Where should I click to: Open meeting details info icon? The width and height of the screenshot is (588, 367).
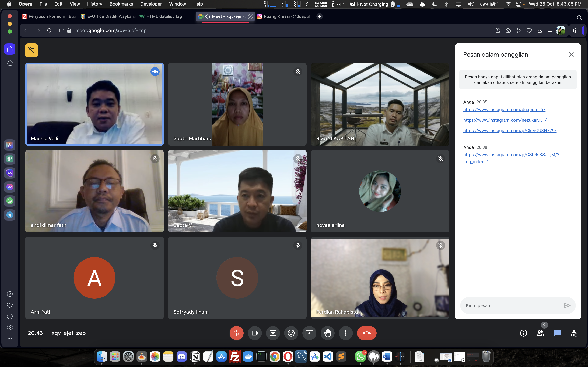point(523,333)
